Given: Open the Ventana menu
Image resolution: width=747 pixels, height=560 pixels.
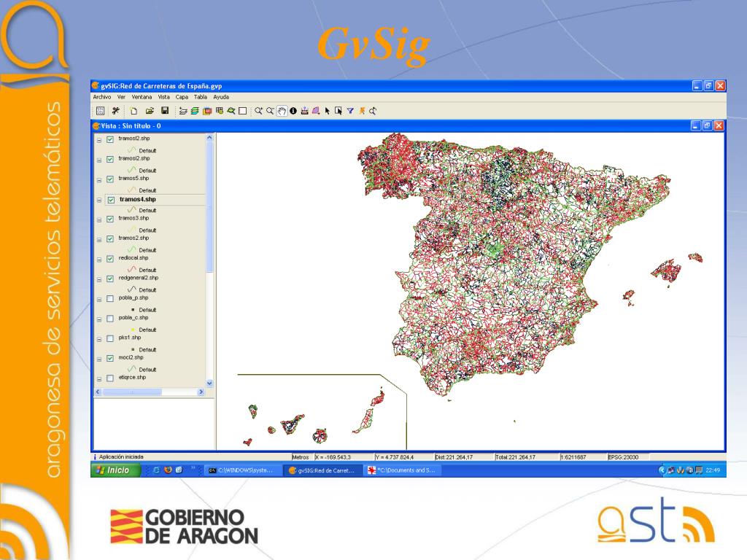Looking at the screenshot, I should pyautogui.click(x=142, y=97).
